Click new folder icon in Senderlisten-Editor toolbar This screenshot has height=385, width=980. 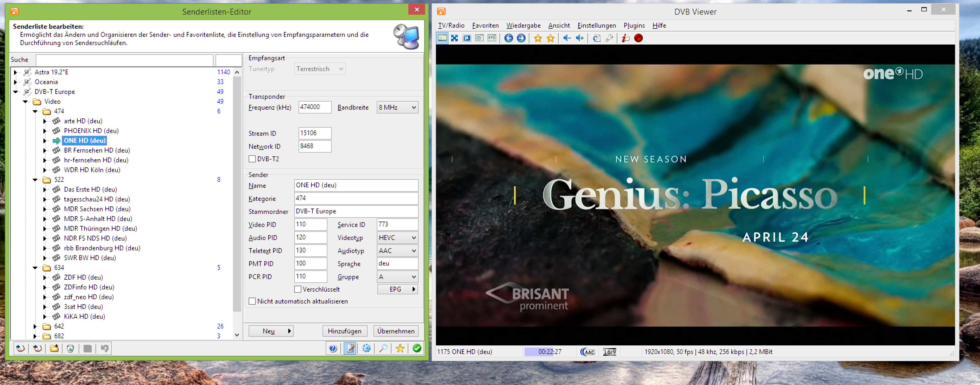54,348
